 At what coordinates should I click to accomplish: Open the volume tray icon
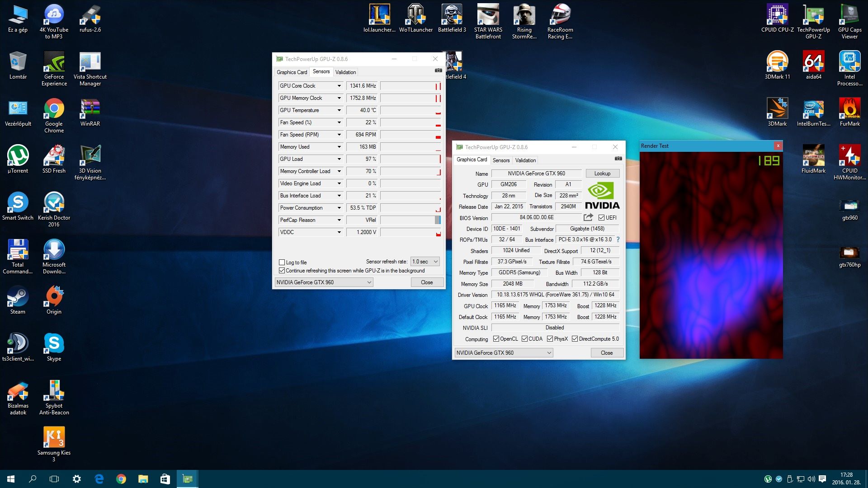[x=811, y=479]
